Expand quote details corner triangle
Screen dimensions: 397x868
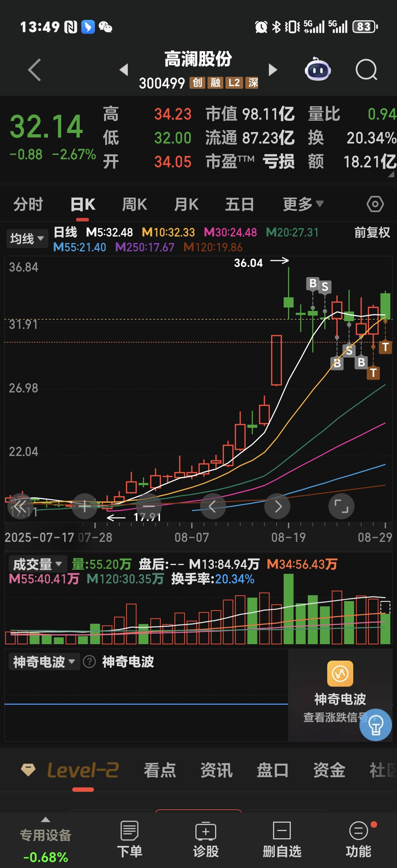391,174
